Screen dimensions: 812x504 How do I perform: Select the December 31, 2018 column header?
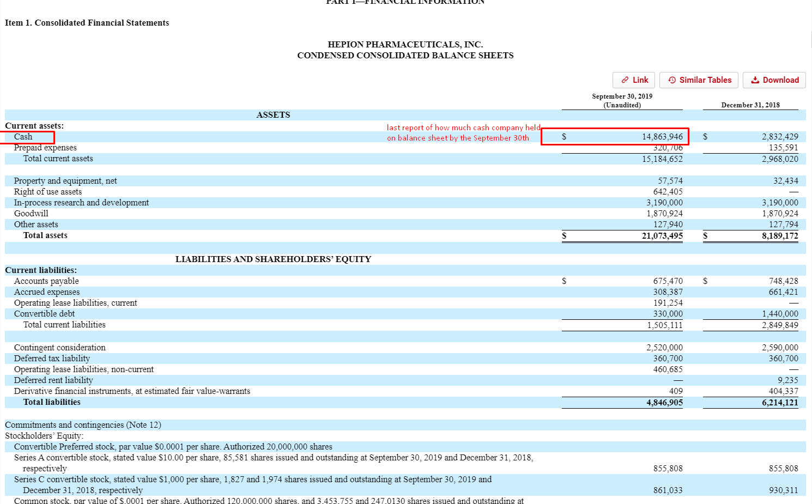(750, 105)
